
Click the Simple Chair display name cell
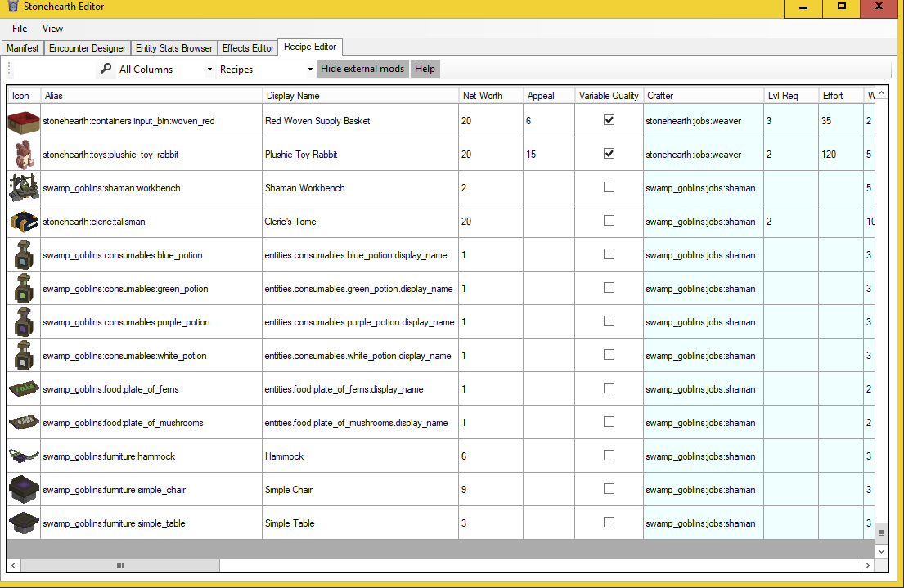coord(360,489)
